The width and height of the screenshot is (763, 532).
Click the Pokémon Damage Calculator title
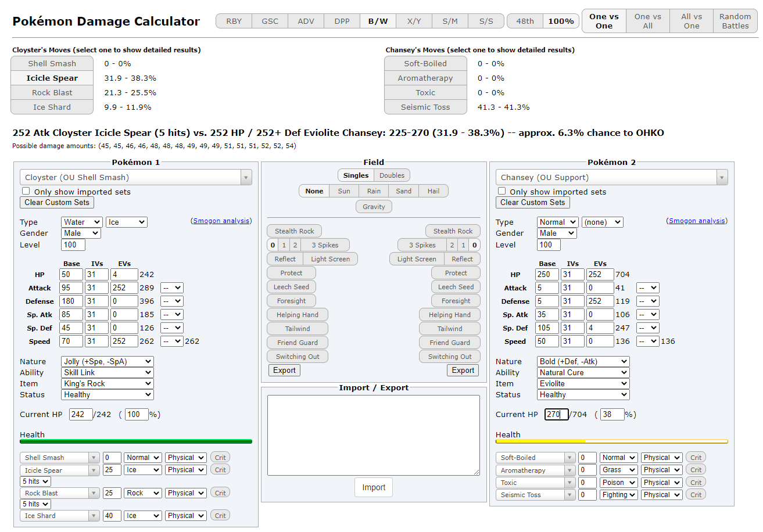pyautogui.click(x=106, y=21)
